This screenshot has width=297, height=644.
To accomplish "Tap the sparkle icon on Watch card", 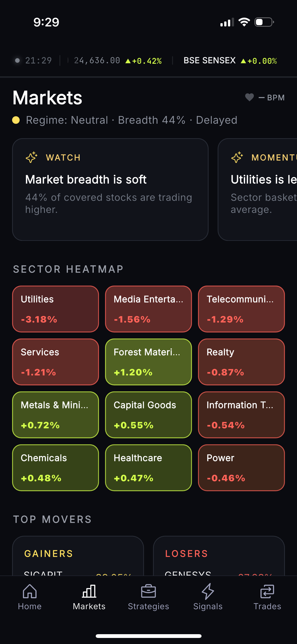I will tap(31, 157).
